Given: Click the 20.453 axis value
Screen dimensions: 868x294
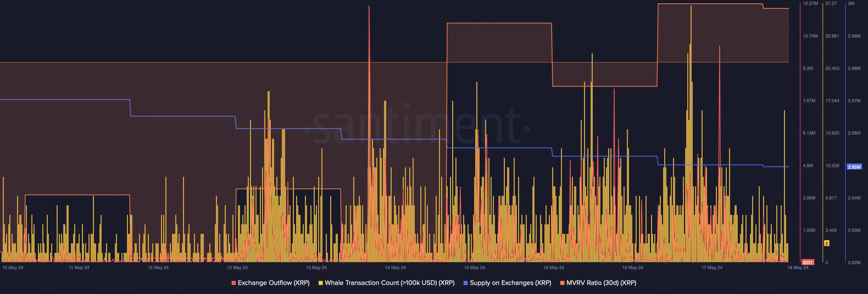Looking at the screenshot, I should coord(832,68).
